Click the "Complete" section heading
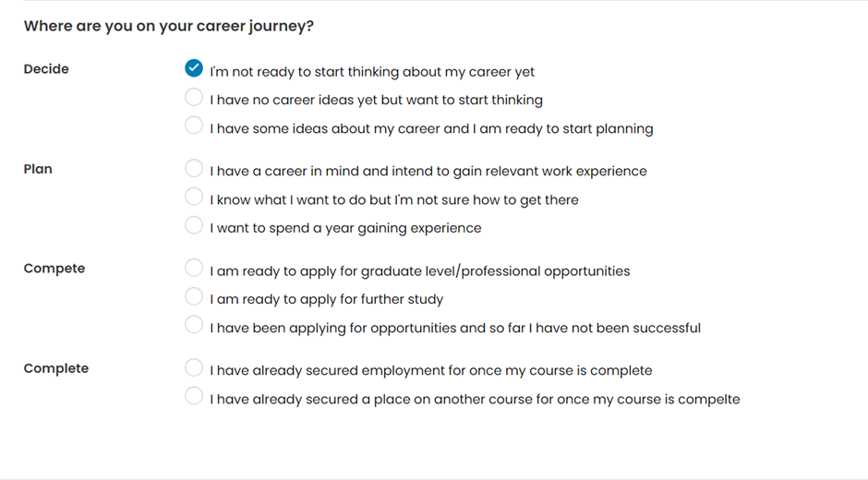Screen dimensions: 868x480 coord(56,368)
